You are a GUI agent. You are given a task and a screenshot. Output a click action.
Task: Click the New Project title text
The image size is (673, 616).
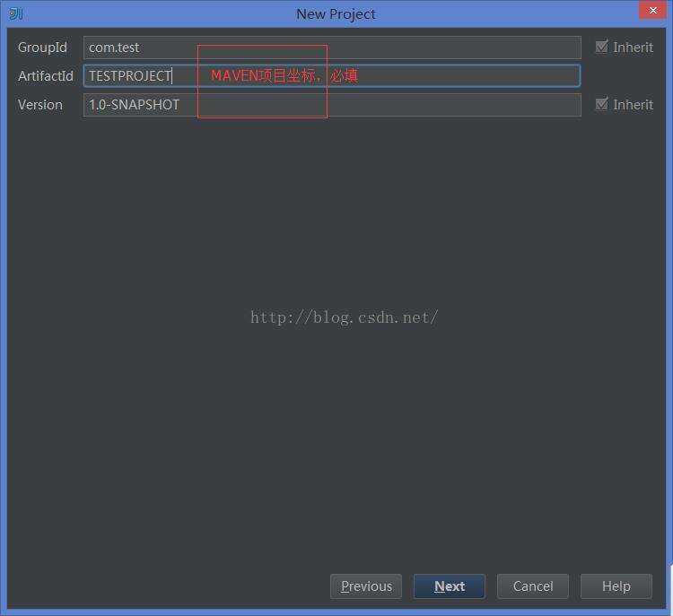point(336,13)
